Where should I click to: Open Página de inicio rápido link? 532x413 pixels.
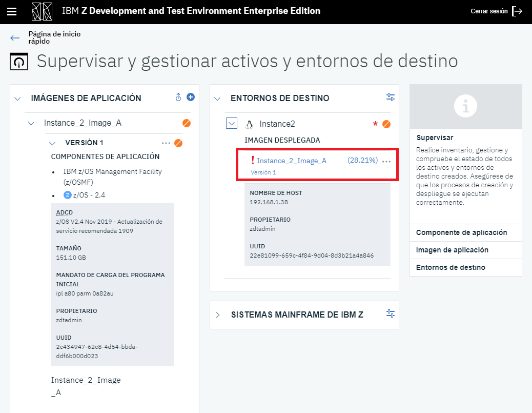point(54,37)
